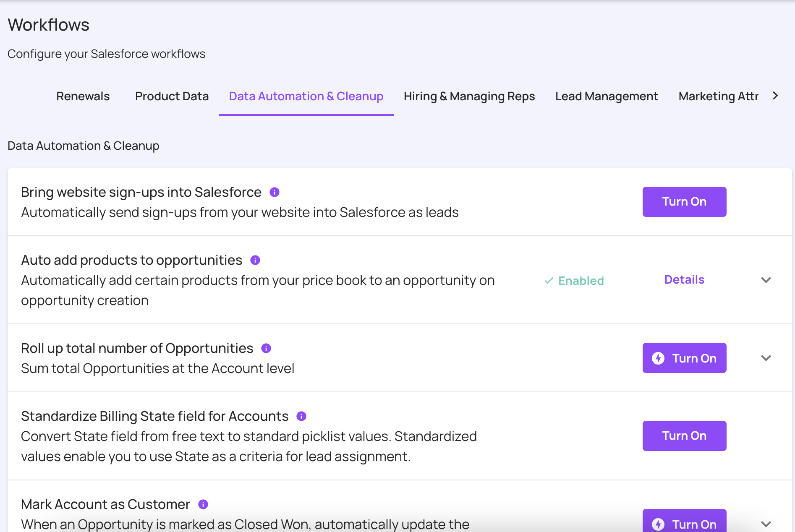This screenshot has height=532, width=795.
Task: Switch to the Renewals tab
Action: 83,96
